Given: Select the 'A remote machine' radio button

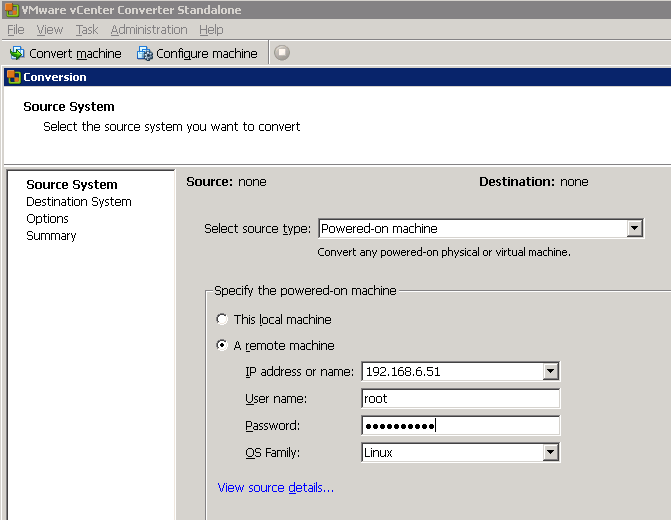Looking at the screenshot, I should coord(222,345).
